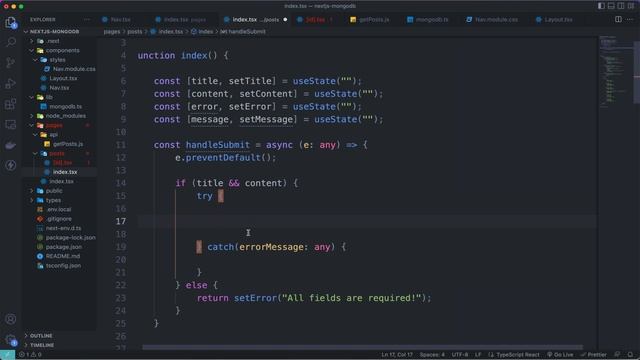Image resolution: width=640 pixels, height=360 pixels.
Task: Open the Accounts menu icon
Action: point(11,319)
